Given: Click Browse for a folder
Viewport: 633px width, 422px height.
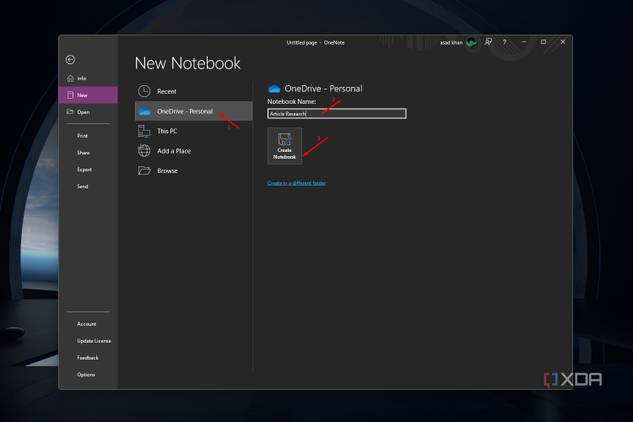Looking at the screenshot, I should click(194, 170).
